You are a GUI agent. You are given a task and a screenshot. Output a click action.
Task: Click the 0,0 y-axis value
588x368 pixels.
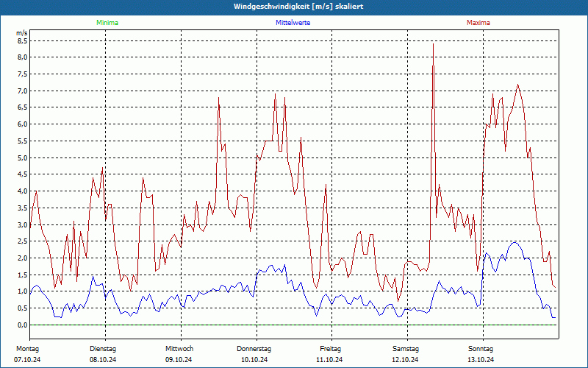[x=23, y=325]
